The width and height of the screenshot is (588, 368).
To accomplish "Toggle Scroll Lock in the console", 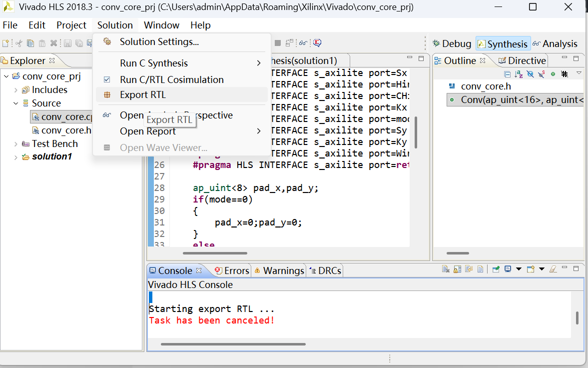I will tap(458, 269).
